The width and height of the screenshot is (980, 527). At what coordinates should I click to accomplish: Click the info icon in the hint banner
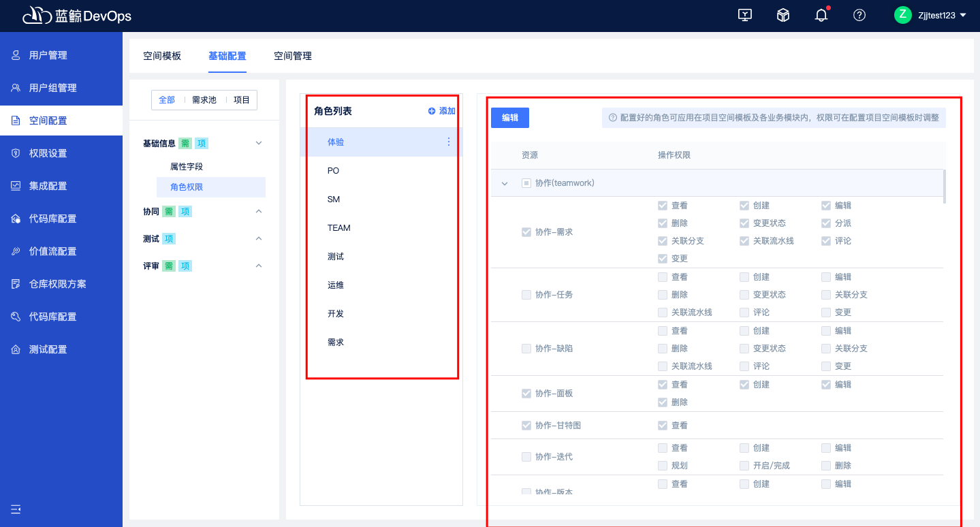(613, 118)
